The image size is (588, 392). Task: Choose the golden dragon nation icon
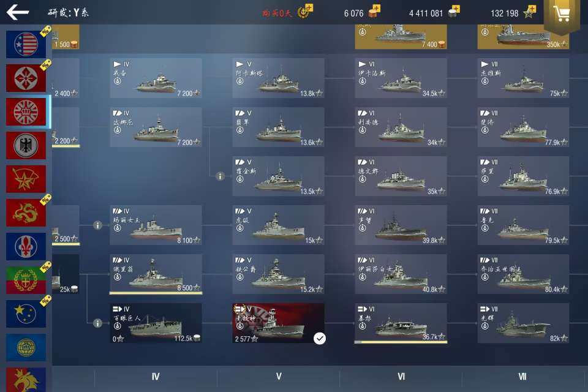point(26,213)
